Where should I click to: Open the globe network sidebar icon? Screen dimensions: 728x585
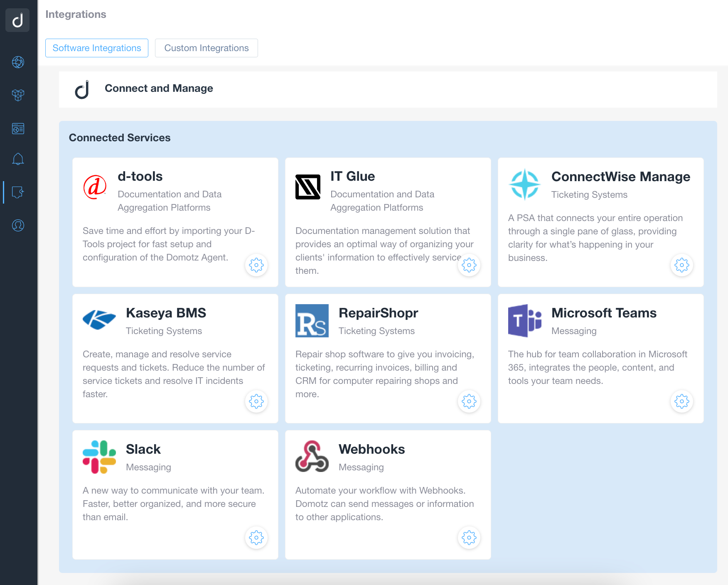pyautogui.click(x=18, y=62)
